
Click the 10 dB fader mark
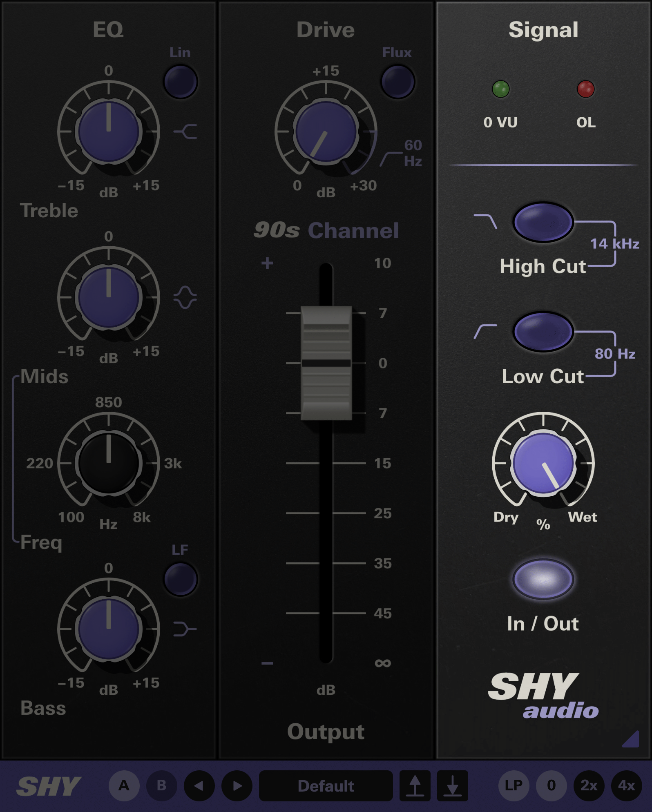point(383,263)
